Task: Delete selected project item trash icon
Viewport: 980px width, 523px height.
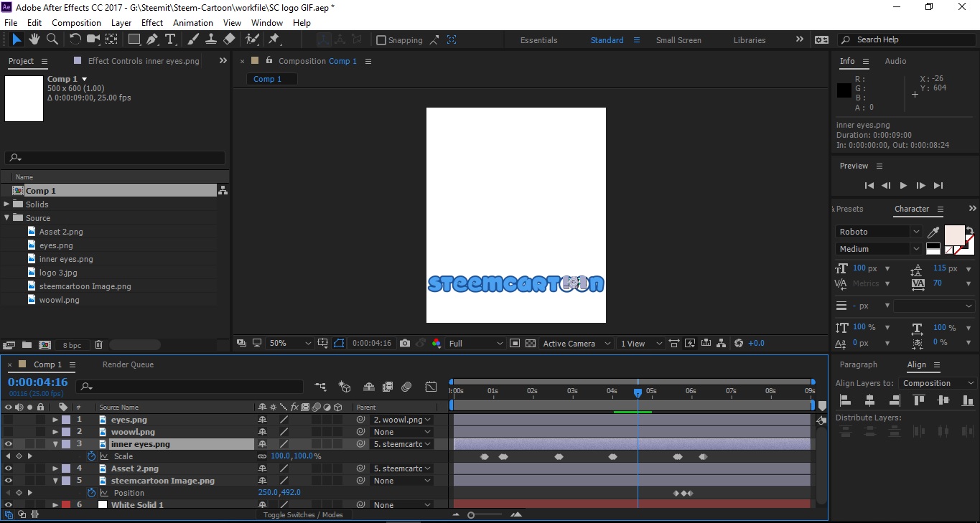Action: tap(99, 345)
